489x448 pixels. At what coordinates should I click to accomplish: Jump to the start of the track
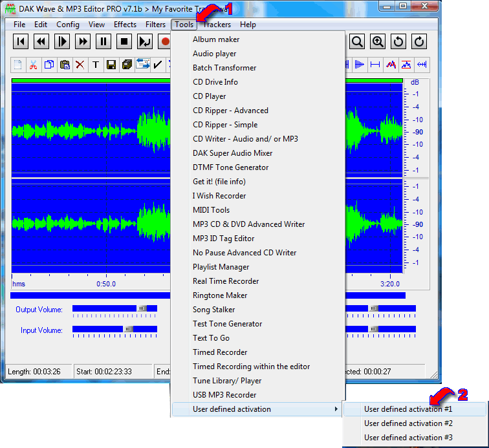click(21, 42)
